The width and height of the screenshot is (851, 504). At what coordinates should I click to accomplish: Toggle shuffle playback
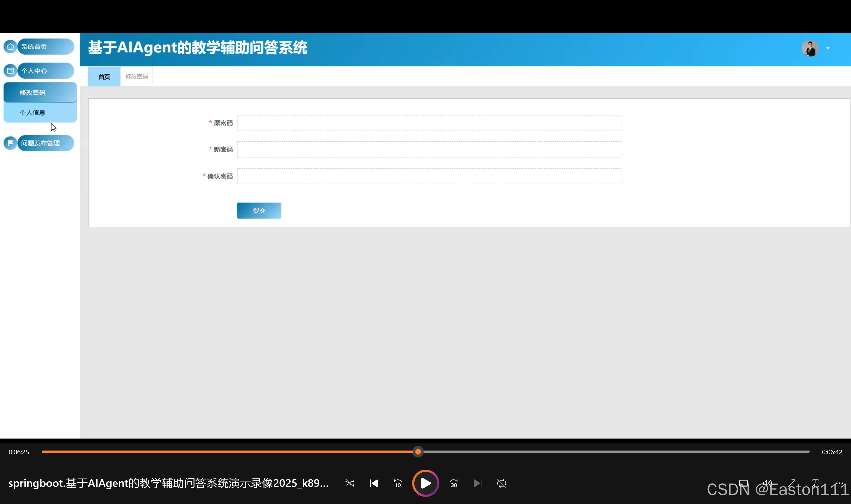(x=350, y=483)
